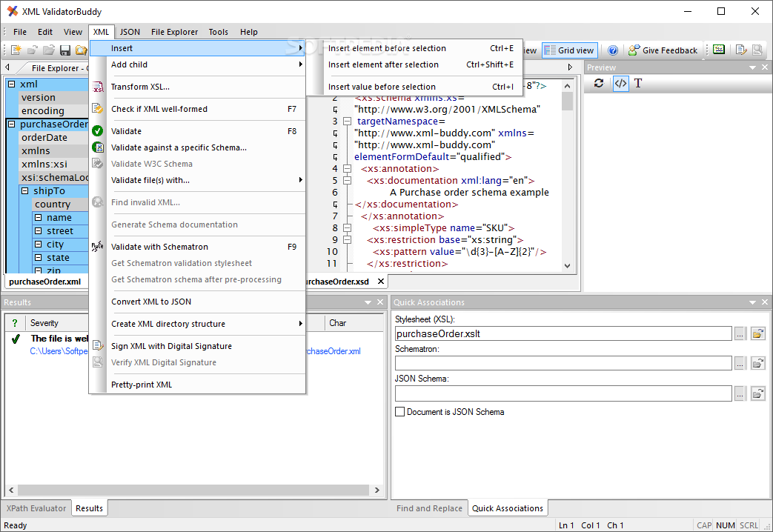Image resolution: width=773 pixels, height=532 pixels.
Task: Close the Results panel
Action: tap(380, 302)
